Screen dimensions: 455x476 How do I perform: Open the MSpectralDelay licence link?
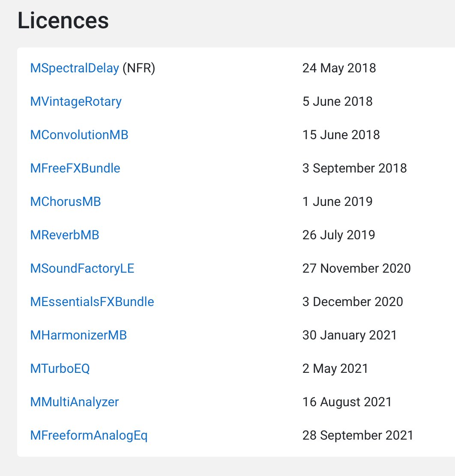pos(75,68)
